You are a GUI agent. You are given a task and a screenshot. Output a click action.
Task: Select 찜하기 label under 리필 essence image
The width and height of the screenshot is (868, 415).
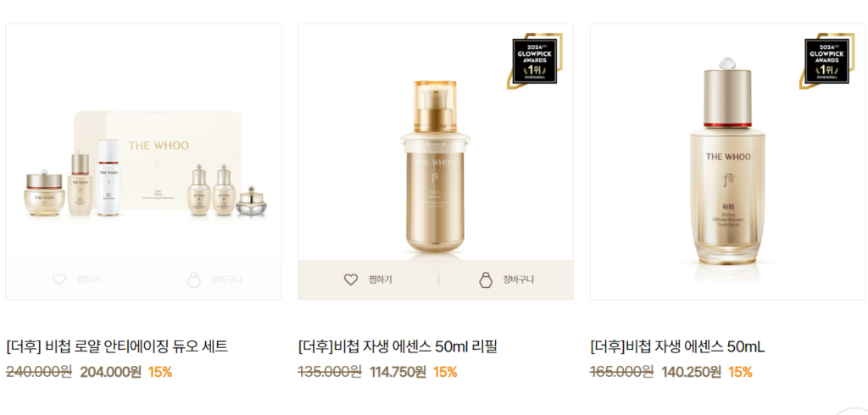[381, 279]
